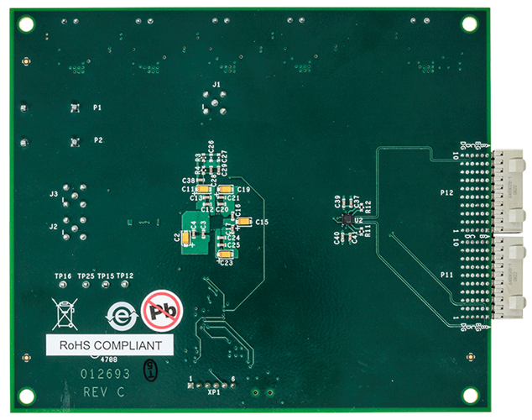Select the P12 edge connector
Screen dimensions: 532x420
(x=509, y=190)
